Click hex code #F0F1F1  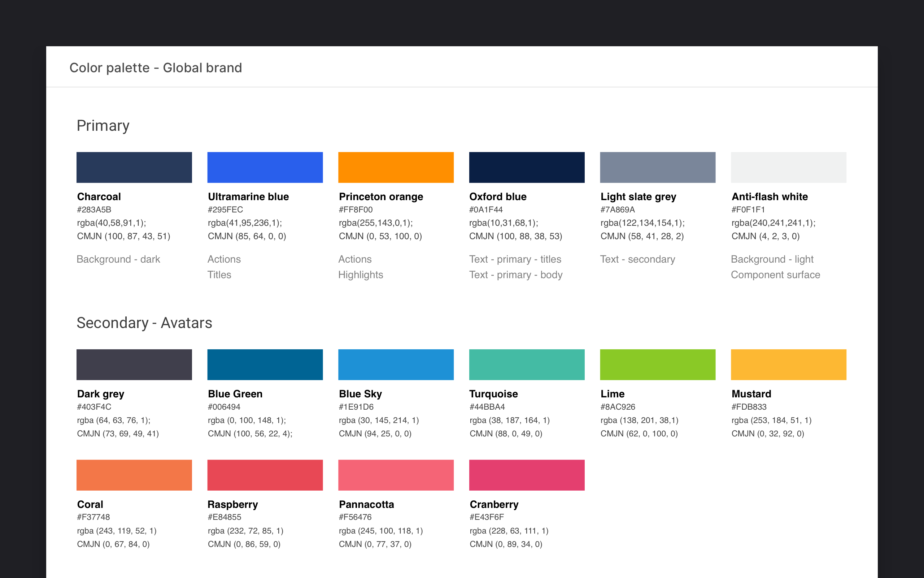point(748,210)
